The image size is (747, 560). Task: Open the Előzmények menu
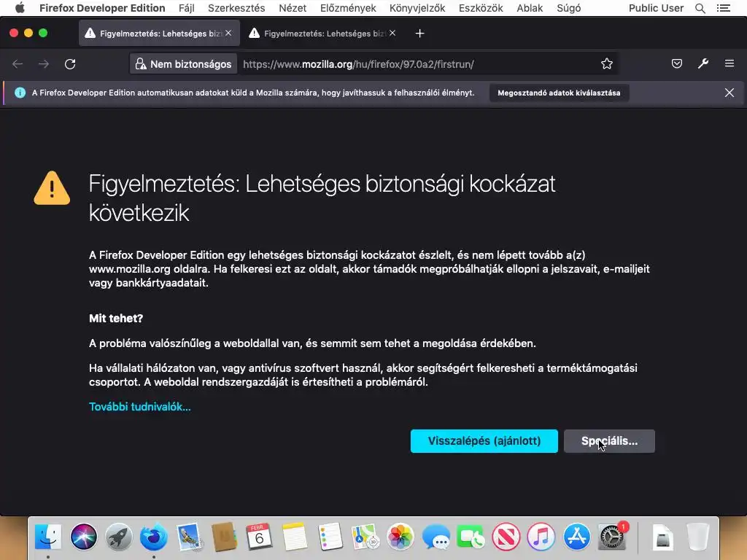[348, 8]
